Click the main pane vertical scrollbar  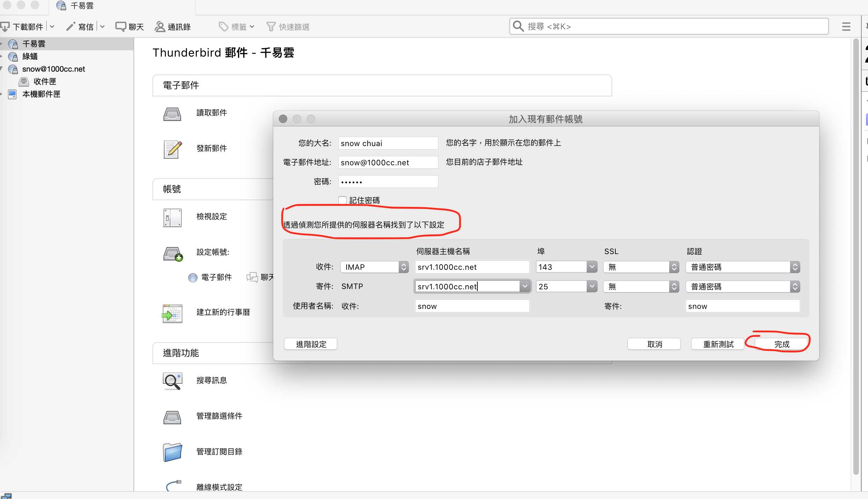pos(856,257)
